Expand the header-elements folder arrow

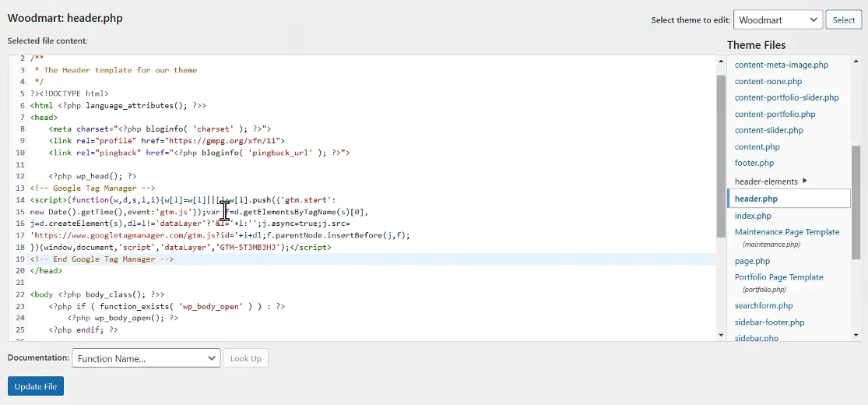(x=804, y=181)
